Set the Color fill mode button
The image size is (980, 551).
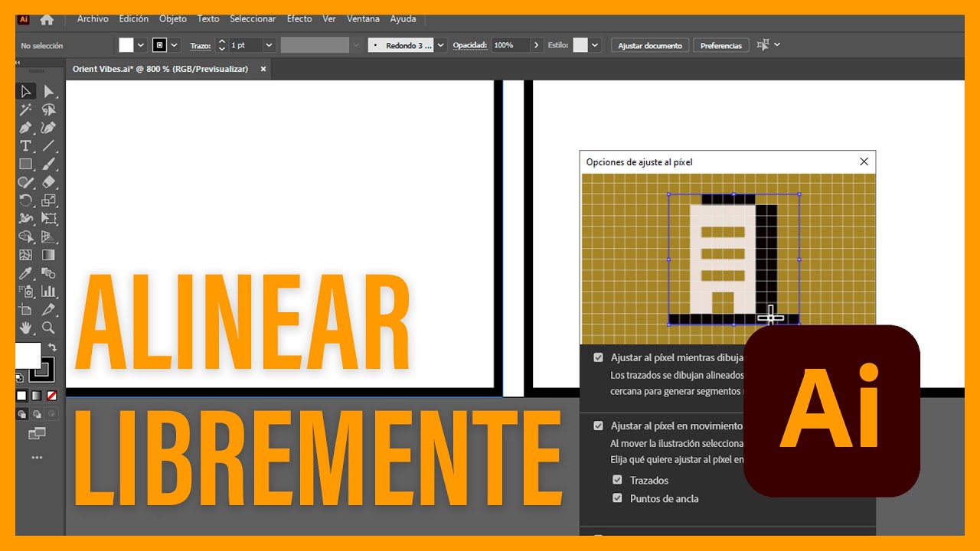tap(21, 396)
